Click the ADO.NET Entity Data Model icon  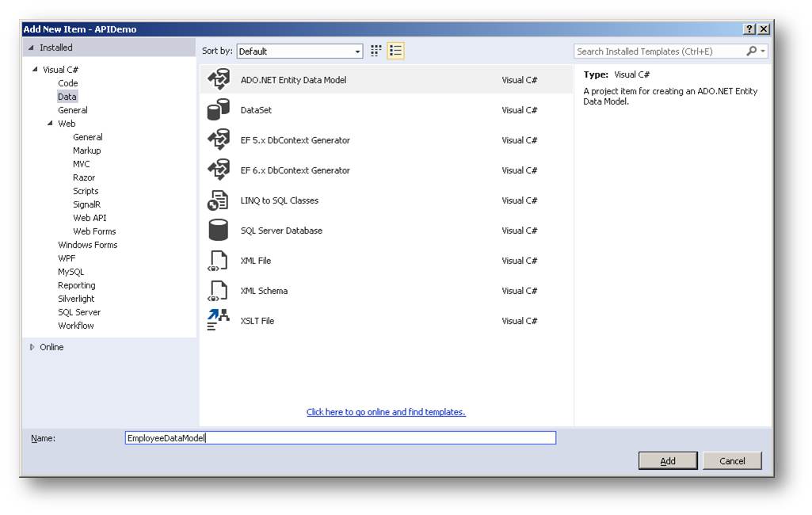[219, 80]
